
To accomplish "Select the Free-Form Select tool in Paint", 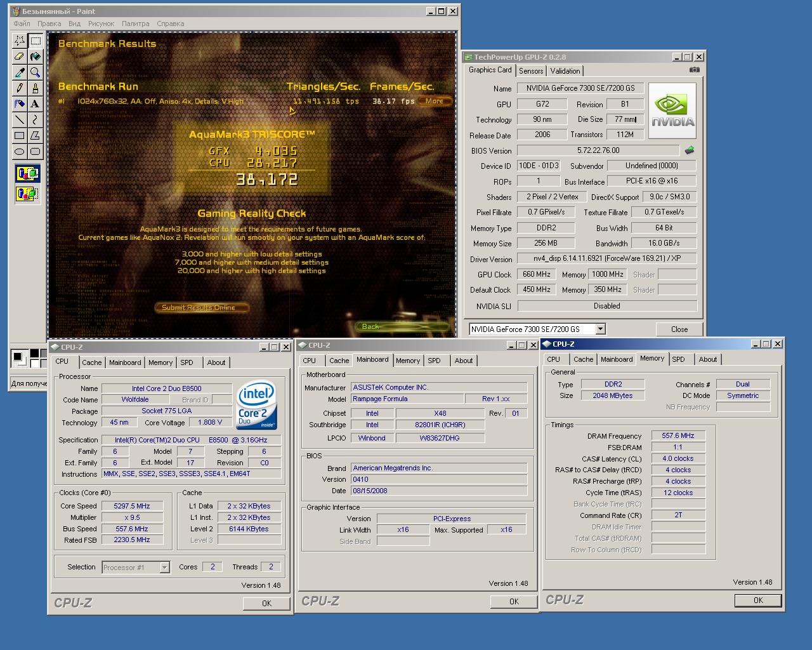I will pos(20,41).
